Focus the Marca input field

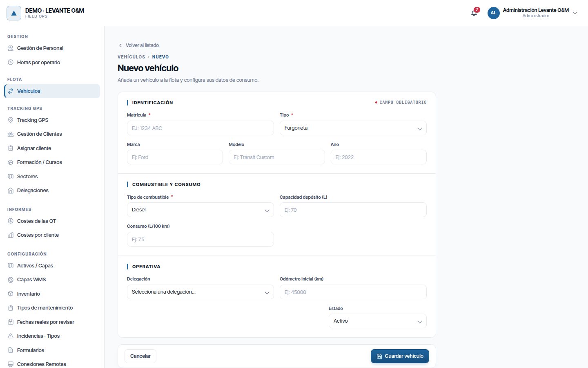pyautogui.click(x=175, y=157)
